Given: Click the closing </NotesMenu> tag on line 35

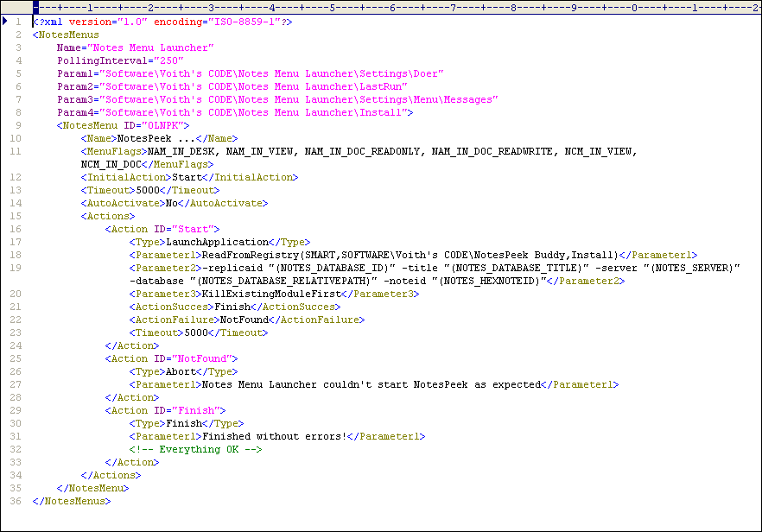Looking at the screenshot, I should pos(92,488).
